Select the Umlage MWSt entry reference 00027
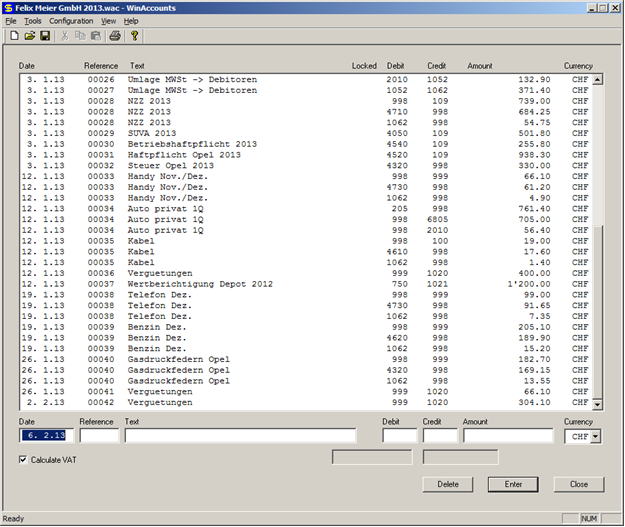 coord(306,90)
